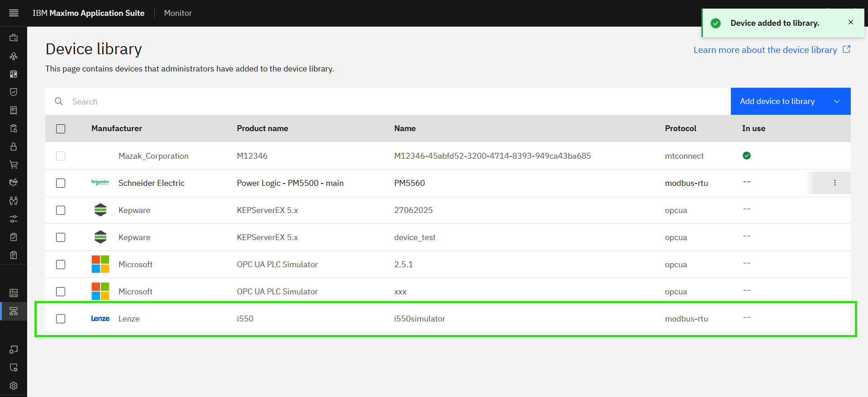Viewport: 868px width, 397px height.
Task: Check the Mazak_Corporation row checkbox
Action: tap(61, 156)
